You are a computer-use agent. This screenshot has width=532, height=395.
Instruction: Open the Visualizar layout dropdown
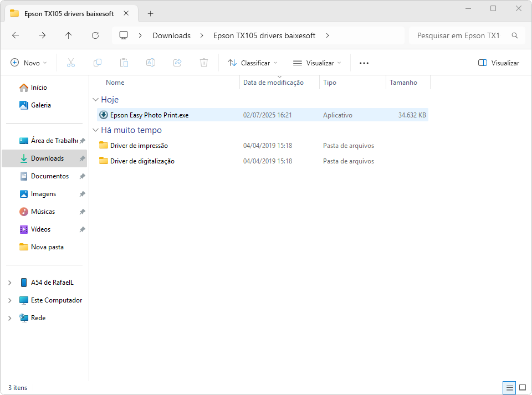tap(317, 63)
